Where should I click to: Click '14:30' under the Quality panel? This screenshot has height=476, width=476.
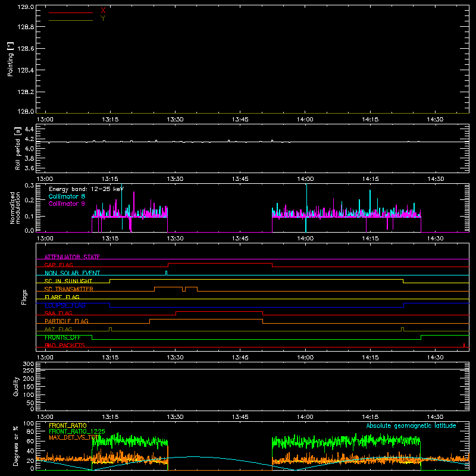[436, 417]
